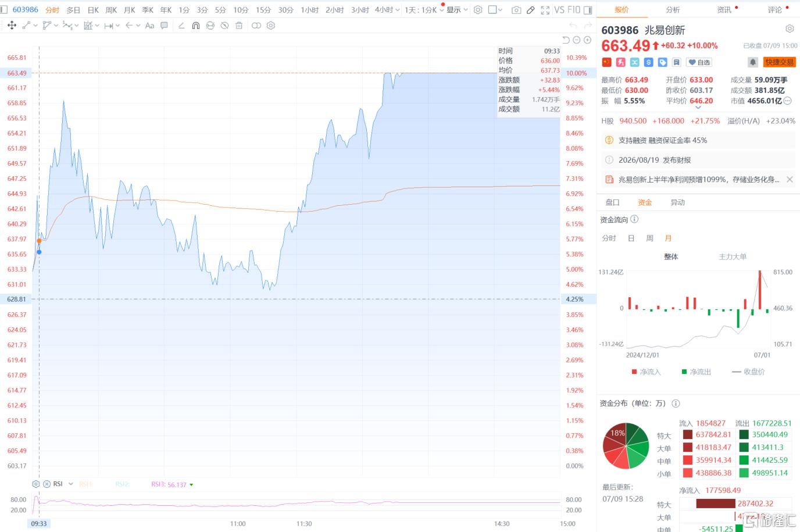Enter fullscreen chart mode
This screenshot has width=800, height=532.
pyautogui.click(x=545, y=10)
